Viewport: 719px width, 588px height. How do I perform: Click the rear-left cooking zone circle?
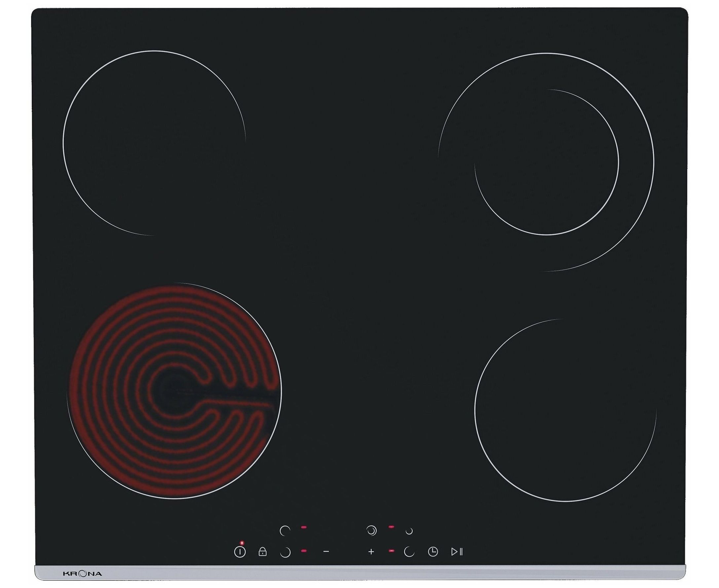tap(154, 143)
